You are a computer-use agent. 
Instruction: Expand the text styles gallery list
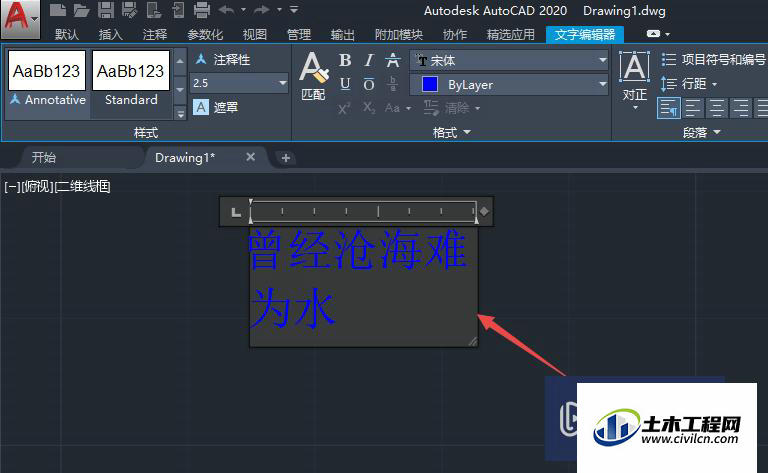(180, 114)
